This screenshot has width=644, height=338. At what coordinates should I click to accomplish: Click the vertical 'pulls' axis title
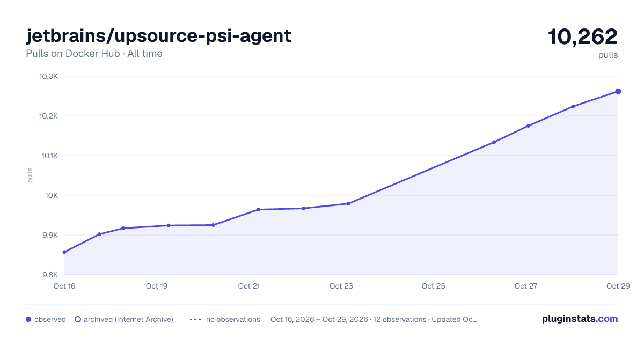click(x=30, y=175)
